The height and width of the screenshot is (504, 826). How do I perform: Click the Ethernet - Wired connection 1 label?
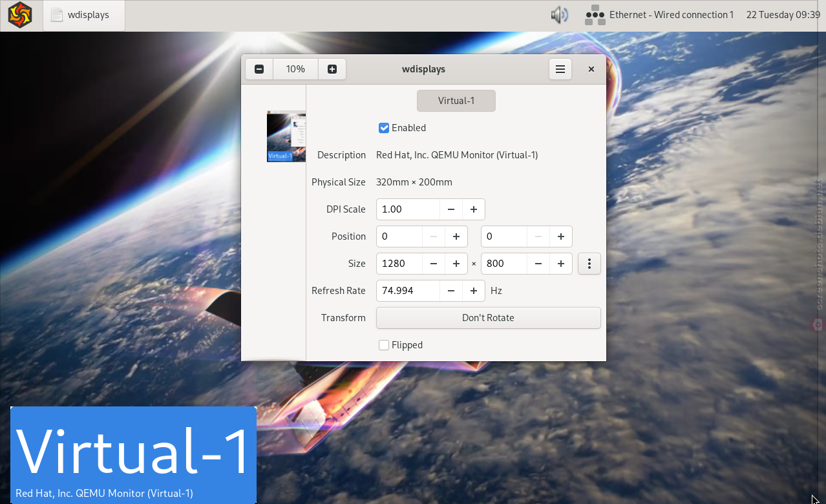pyautogui.click(x=672, y=15)
